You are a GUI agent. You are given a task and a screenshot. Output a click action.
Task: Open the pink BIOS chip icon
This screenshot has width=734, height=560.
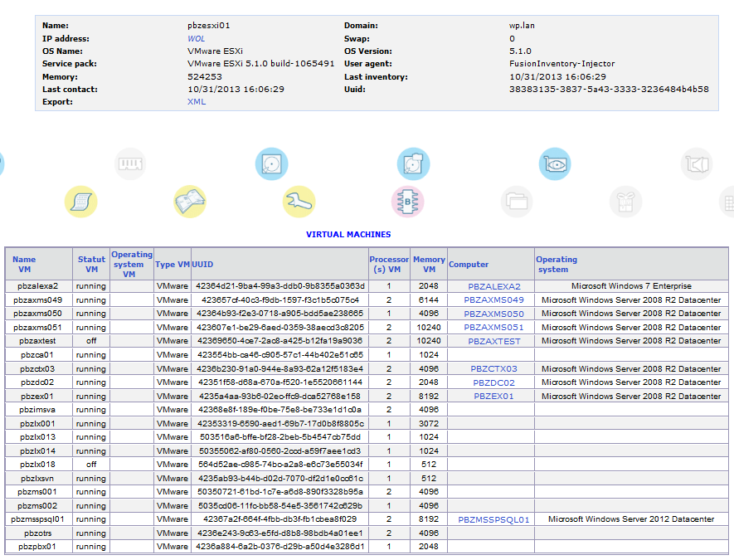(408, 202)
